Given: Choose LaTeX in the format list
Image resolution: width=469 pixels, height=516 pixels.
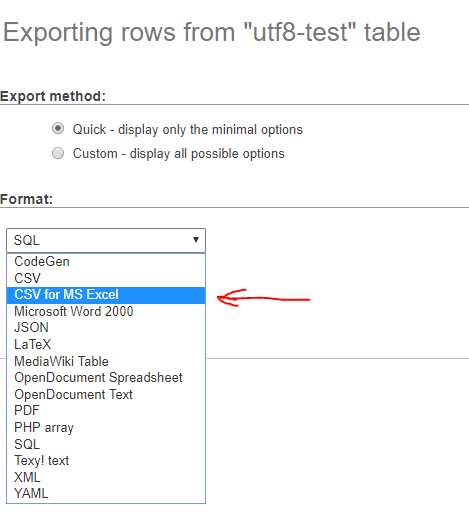Looking at the screenshot, I should pyautogui.click(x=106, y=345).
